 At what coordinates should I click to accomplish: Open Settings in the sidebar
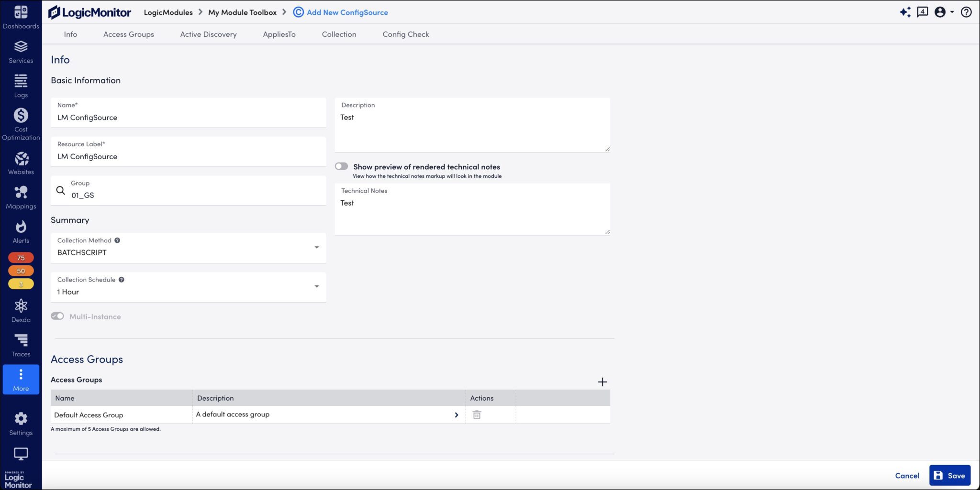click(21, 424)
